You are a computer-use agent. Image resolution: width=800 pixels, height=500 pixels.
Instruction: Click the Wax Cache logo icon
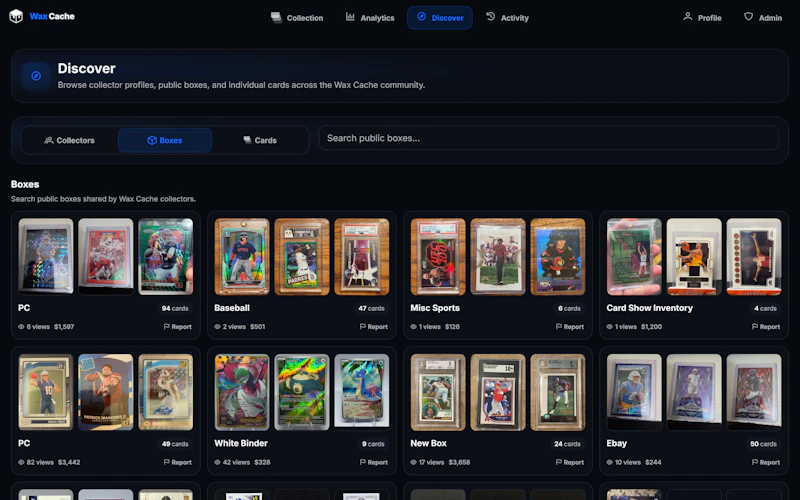(16, 16)
